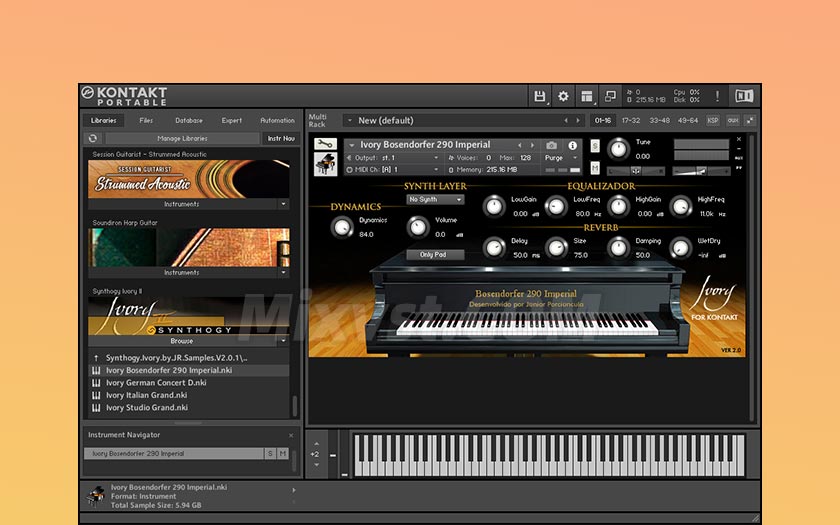Click the Native Instruments NI logo
This screenshot has width=840, height=525.
[744, 96]
